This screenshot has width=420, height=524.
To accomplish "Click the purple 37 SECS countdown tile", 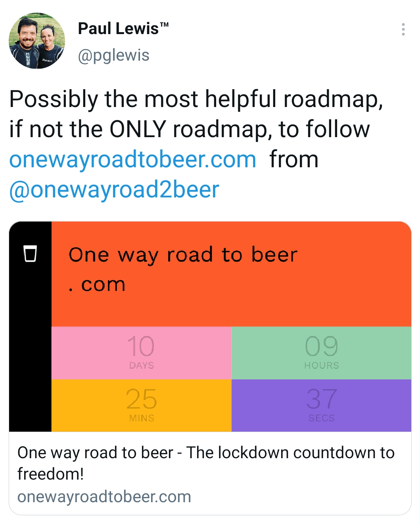I will coord(321,405).
